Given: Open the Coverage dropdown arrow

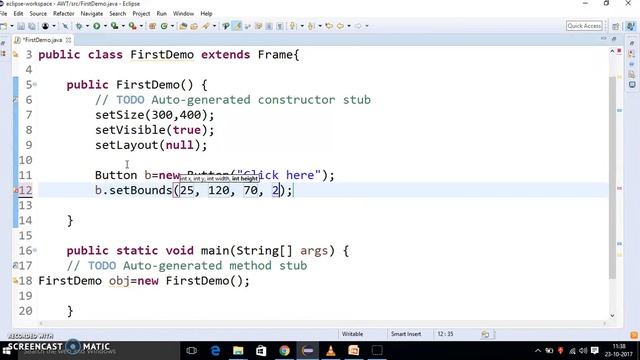Looking at the screenshot, I should (123, 26).
